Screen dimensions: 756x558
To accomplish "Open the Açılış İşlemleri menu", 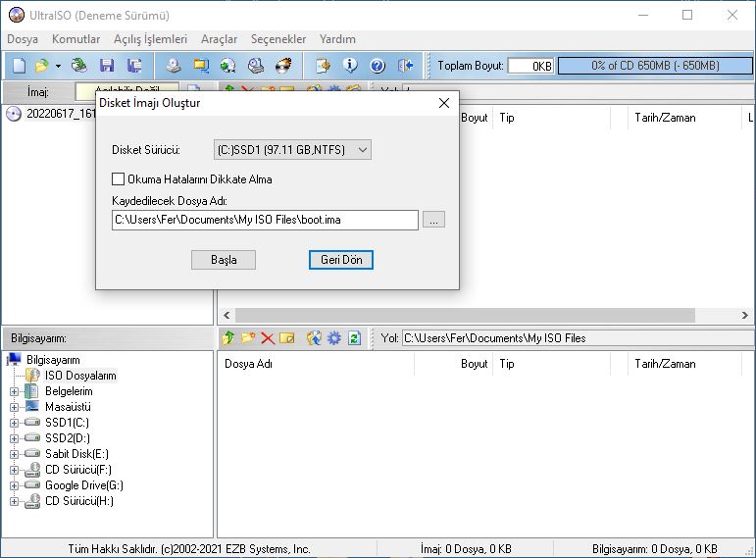I will (x=150, y=39).
